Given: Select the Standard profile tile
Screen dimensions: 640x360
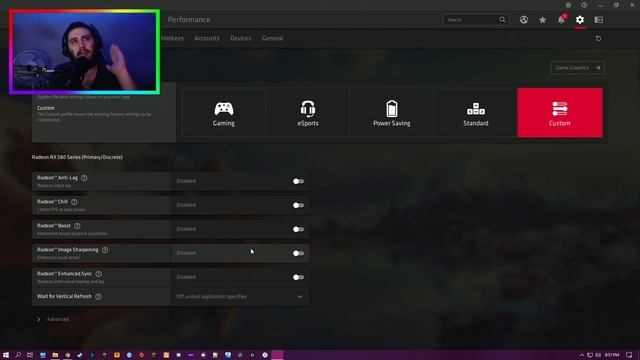Looking at the screenshot, I should click(476, 113).
